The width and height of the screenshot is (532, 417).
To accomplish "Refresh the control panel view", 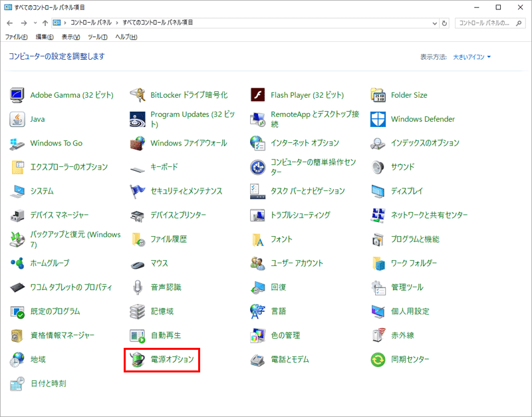I will pyautogui.click(x=444, y=23).
